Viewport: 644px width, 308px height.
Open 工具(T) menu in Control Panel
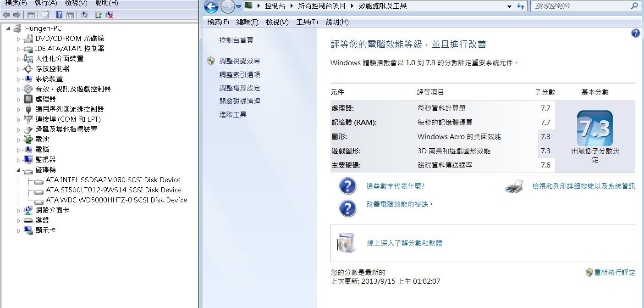click(307, 22)
